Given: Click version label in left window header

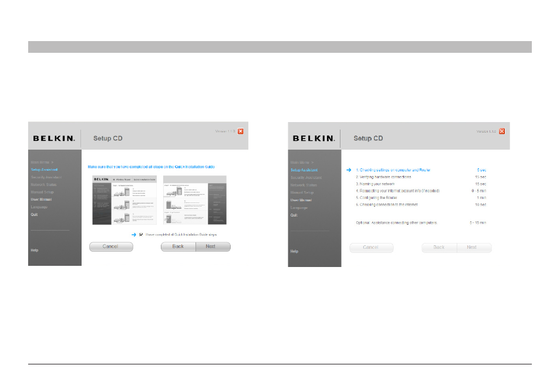Looking at the screenshot, I should [x=225, y=131].
